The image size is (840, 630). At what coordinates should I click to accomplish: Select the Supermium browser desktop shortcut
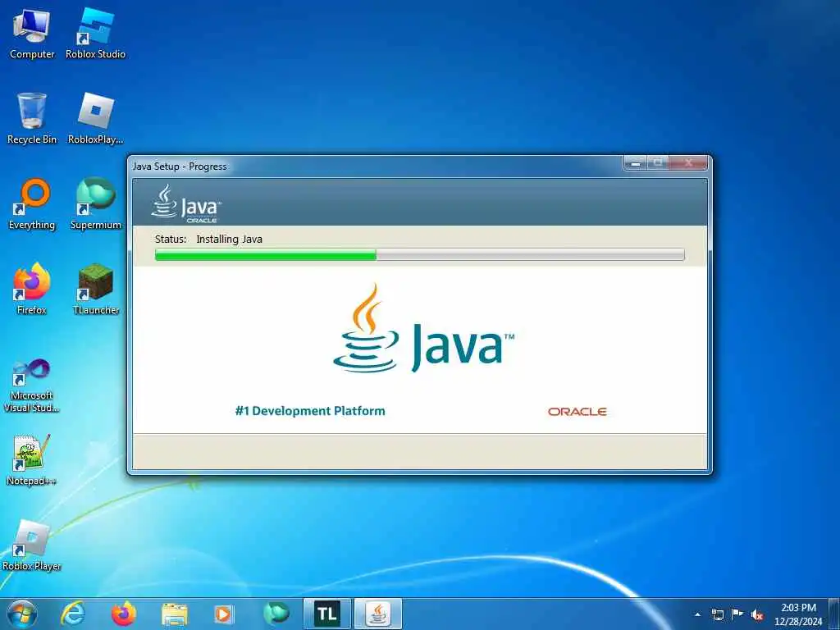point(95,204)
